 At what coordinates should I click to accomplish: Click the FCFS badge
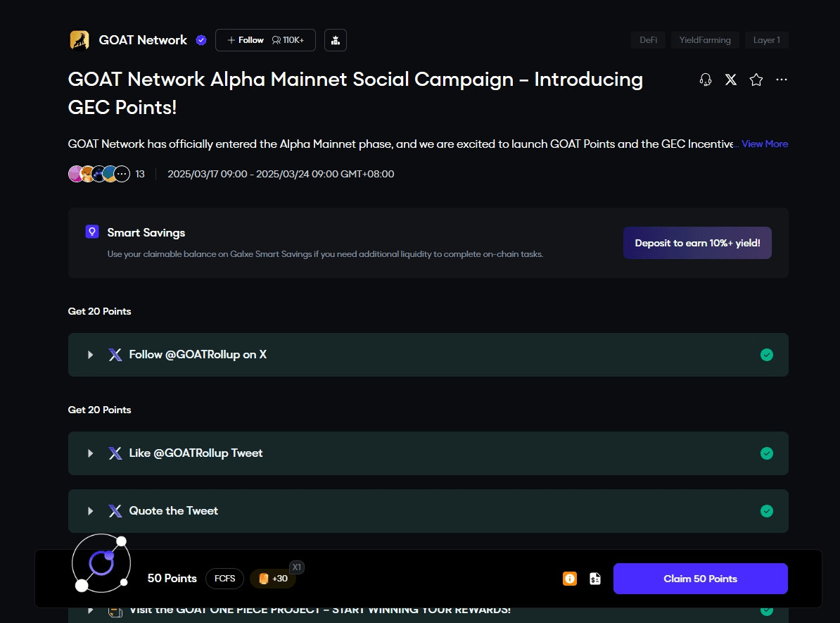click(x=225, y=579)
